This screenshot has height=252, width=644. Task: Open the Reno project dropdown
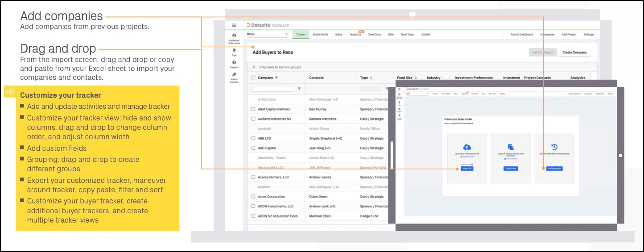click(x=268, y=34)
